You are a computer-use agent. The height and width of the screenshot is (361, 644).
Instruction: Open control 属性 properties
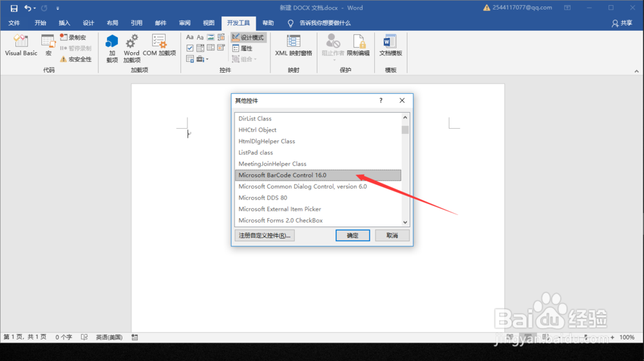242,48
